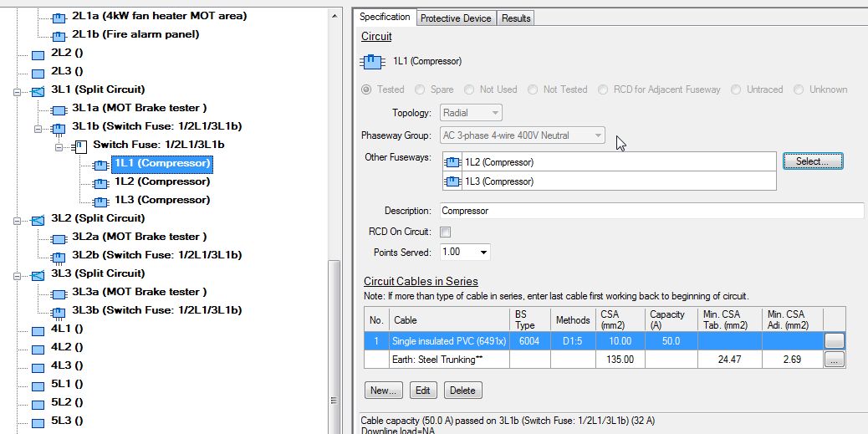Click the 5L2 fuseway icon
This screenshot has height=434, width=868.
(38, 406)
